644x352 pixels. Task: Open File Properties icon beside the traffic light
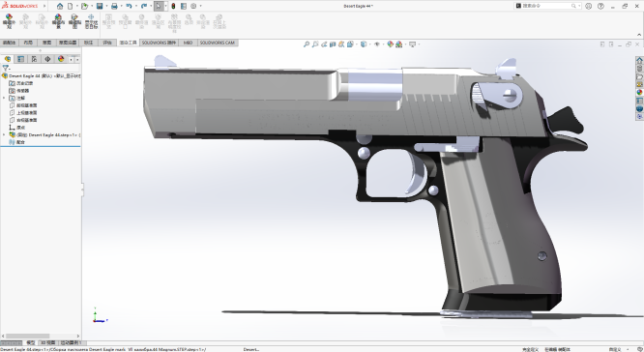[184, 6]
